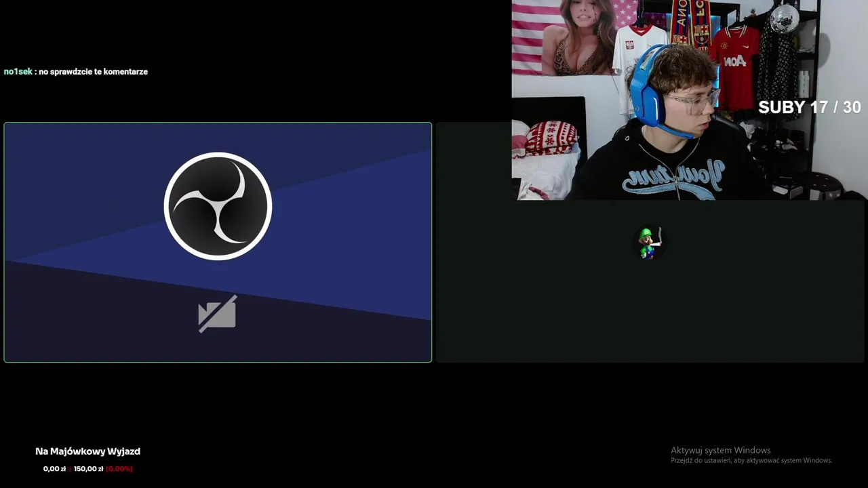Click the no1sek username in chat
The width and height of the screenshot is (868, 488).
click(x=18, y=71)
